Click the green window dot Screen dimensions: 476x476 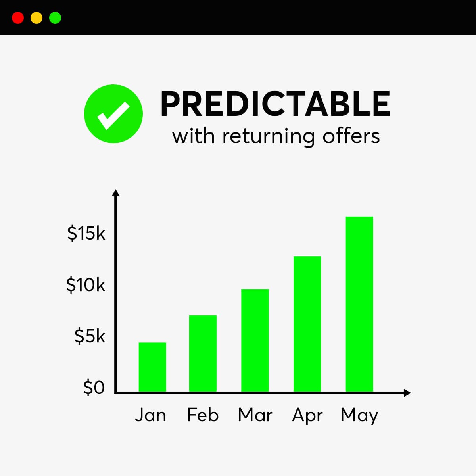click(x=55, y=18)
